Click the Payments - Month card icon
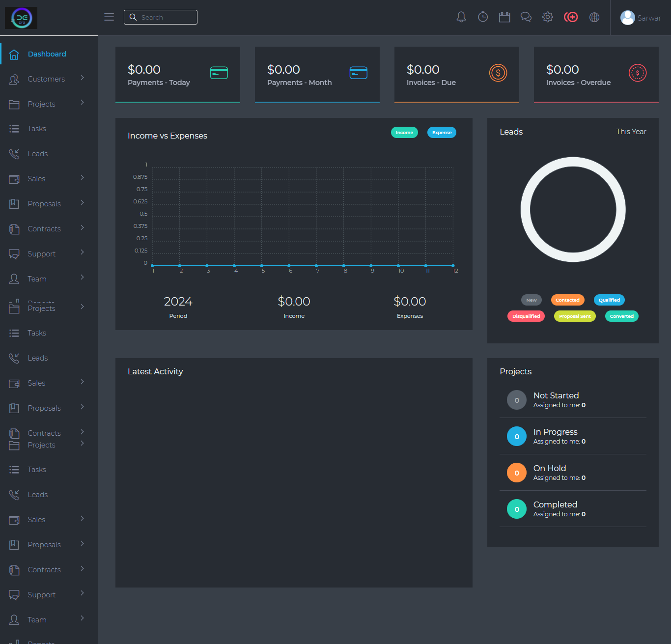This screenshot has height=644, width=671. pos(359,73)
